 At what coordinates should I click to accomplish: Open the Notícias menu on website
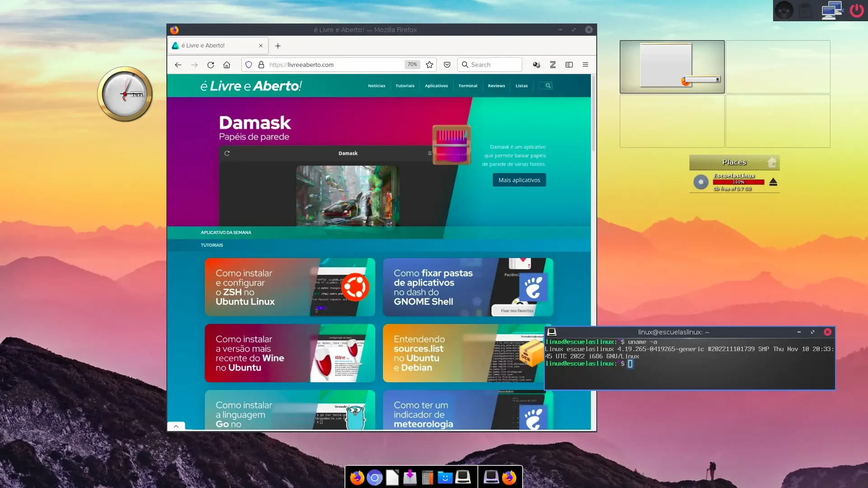point(377,86)
